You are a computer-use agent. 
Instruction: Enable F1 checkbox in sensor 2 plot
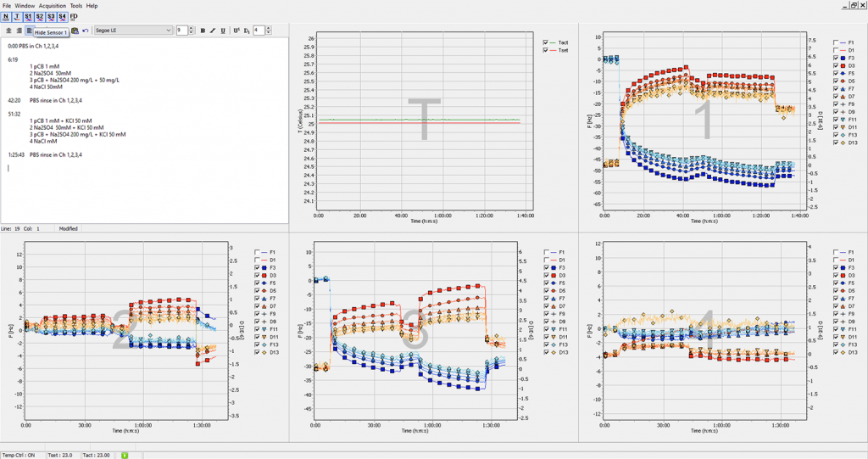click(x=258, y=252)
